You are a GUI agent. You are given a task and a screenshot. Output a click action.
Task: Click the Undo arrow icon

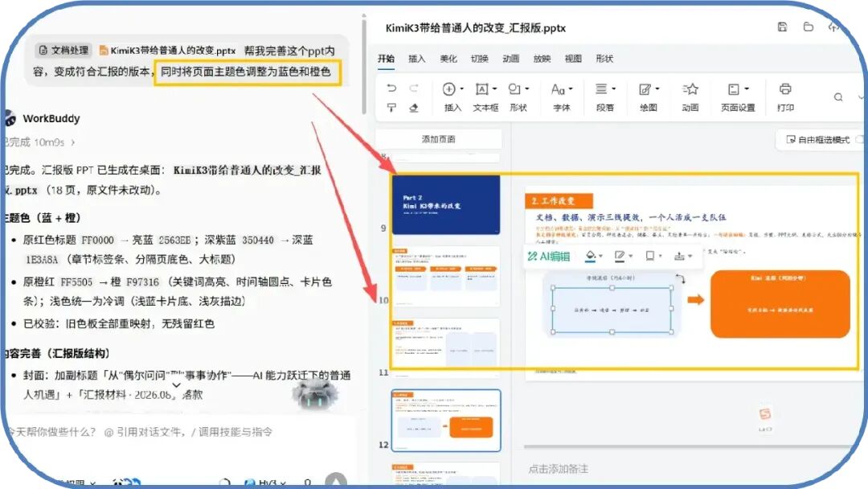[391, 88]
